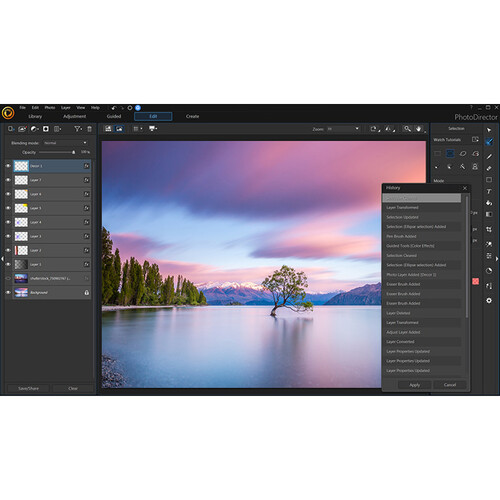Select the Eraser tool in right toolbar
This screenshot has height=500, width=500.
click(x=489, y=168)
